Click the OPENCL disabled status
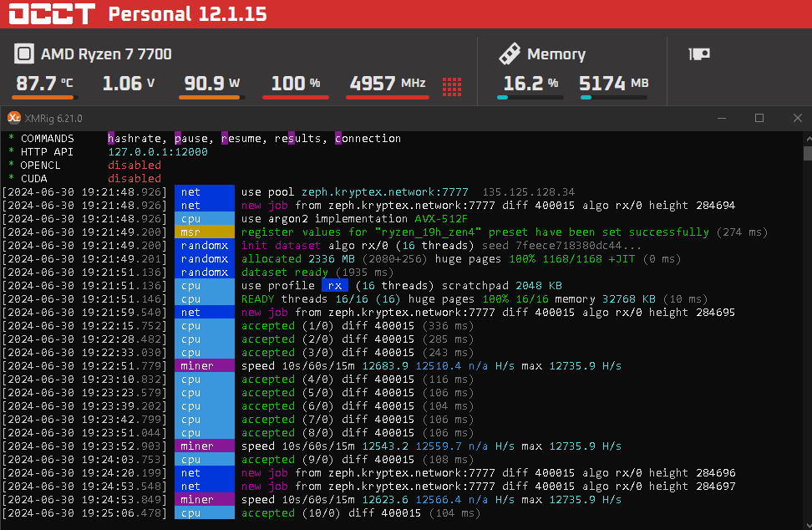The image size is (812, 530). click(x=134, y=166)
